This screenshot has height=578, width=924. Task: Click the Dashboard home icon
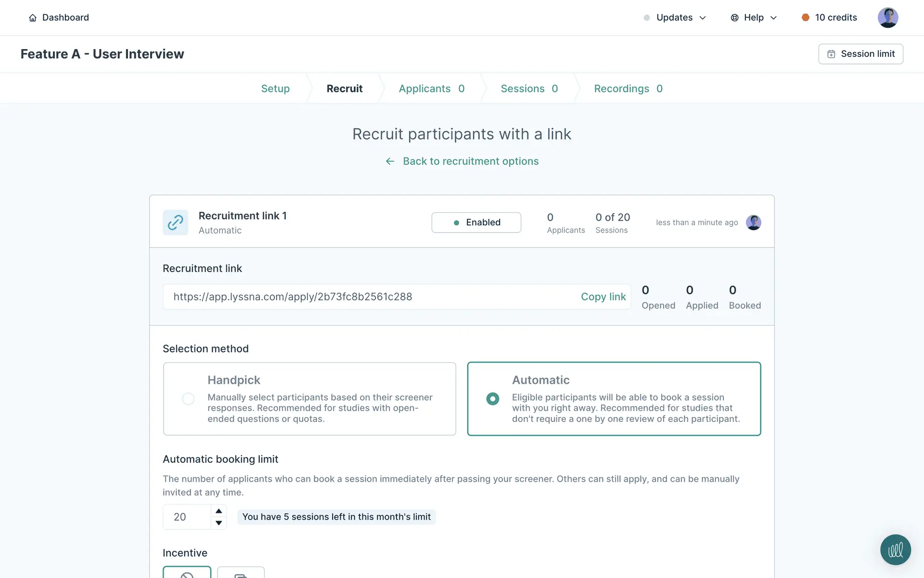click(33, 18)
